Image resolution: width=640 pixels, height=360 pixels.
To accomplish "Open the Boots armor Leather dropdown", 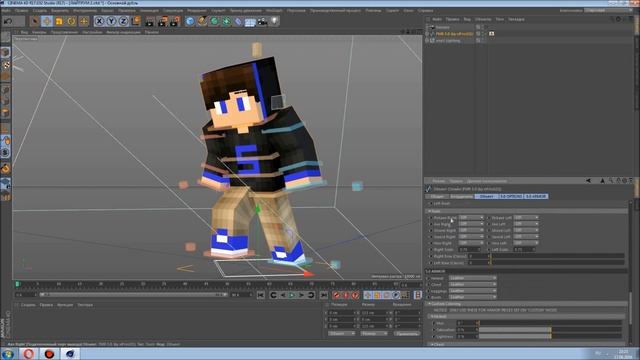I will (473, 297).
